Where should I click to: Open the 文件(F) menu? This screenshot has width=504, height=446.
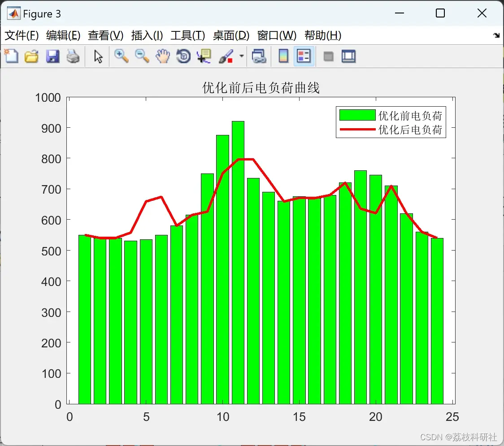pos(22,35)
